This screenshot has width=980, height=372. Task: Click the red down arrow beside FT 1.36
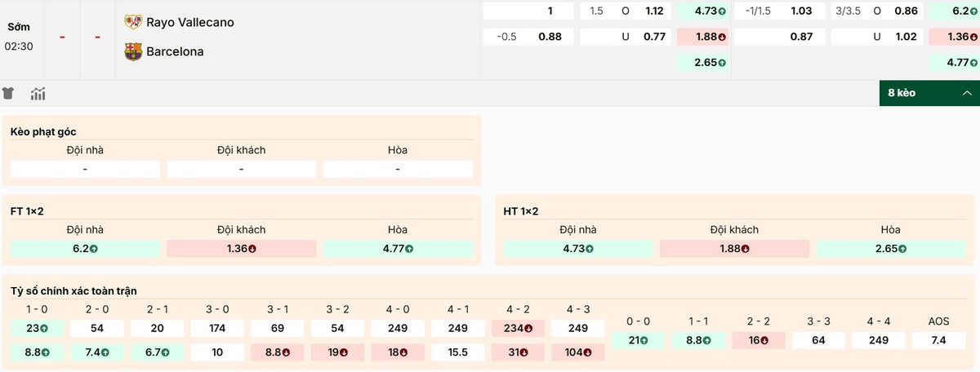(252, 249)
